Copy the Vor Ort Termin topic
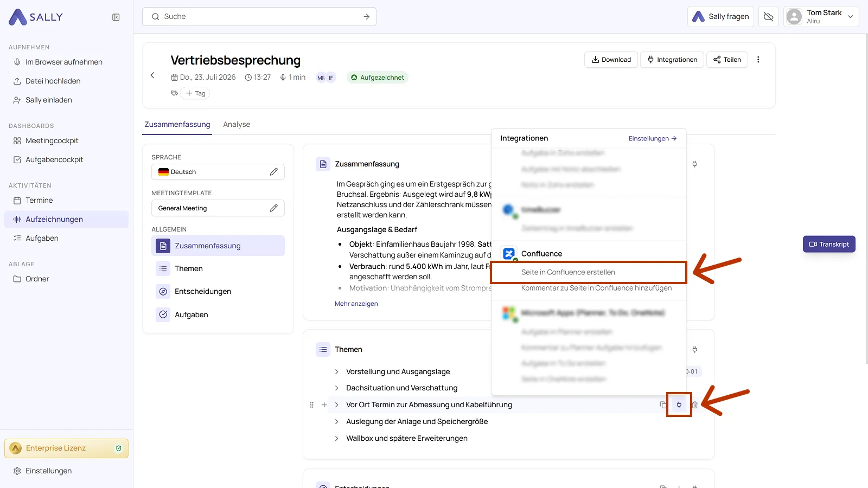The width and height of the screenshot is (868, 488). (663, 405)
